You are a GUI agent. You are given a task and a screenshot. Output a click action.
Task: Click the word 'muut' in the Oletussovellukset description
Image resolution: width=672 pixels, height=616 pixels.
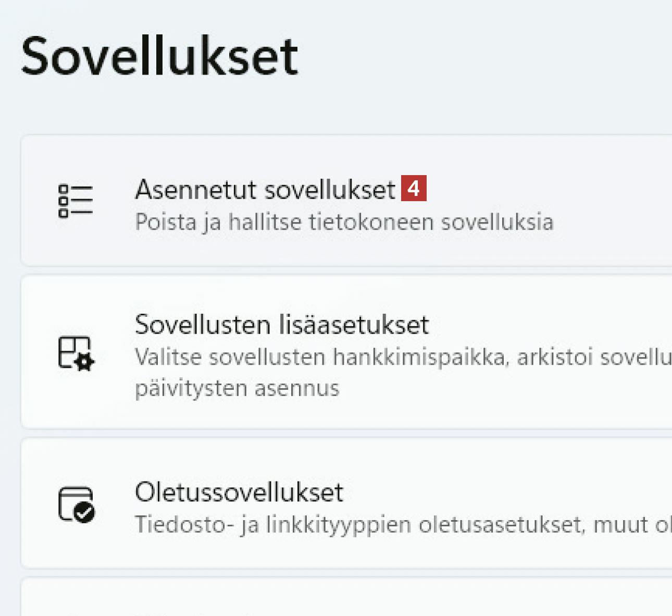tap(620, 525)
